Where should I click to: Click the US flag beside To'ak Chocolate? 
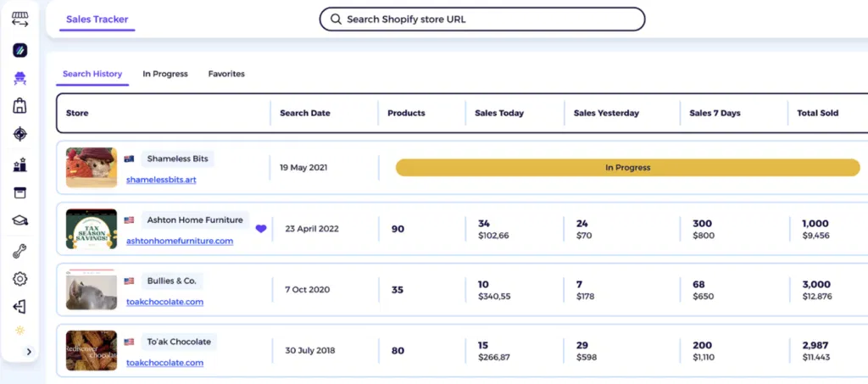pyautogui.click(x=129, y=342)
